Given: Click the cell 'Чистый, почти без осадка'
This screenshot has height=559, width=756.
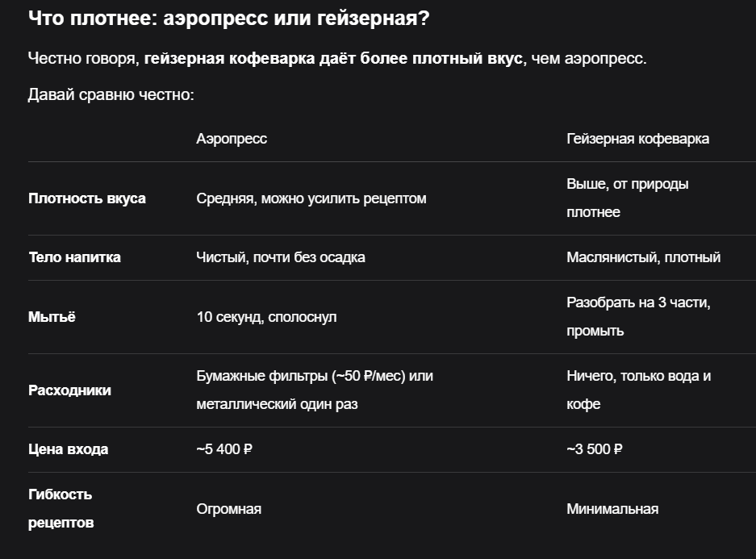Looking at the screenshot, I should pos(281,257).
